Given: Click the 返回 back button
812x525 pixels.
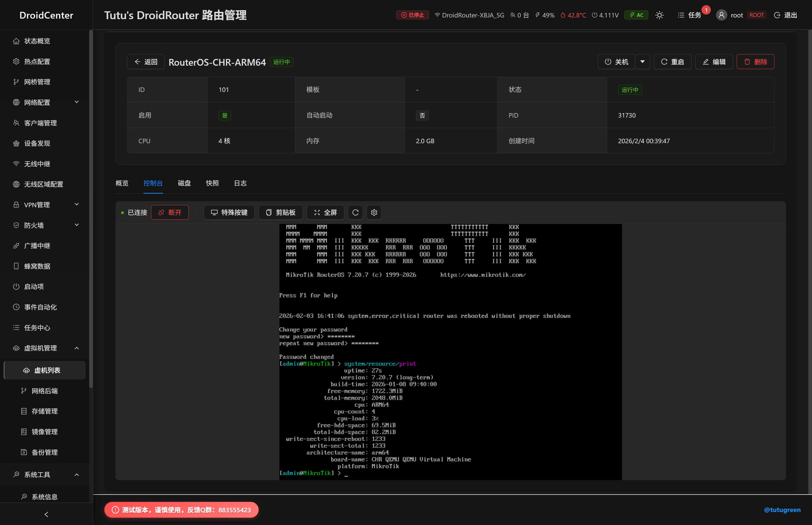Looking at the screenshot, I should (x=146, y=62).
